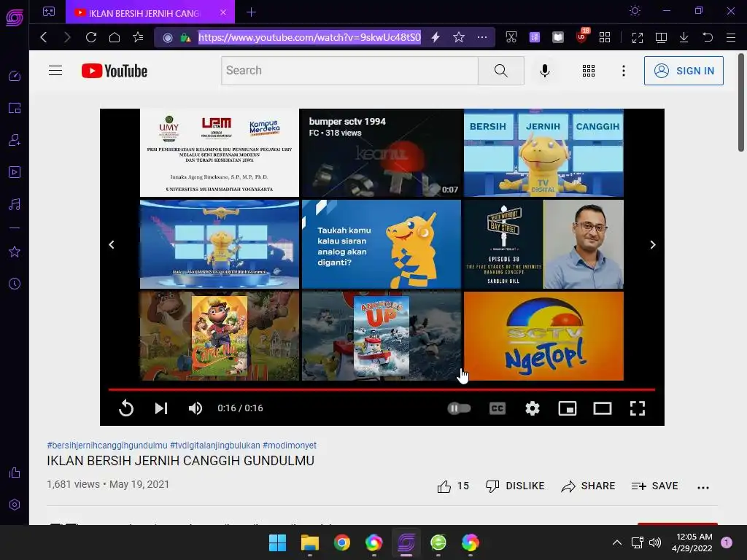
Task: Show hidden system tray icons
Action: [x=617, y=542]
